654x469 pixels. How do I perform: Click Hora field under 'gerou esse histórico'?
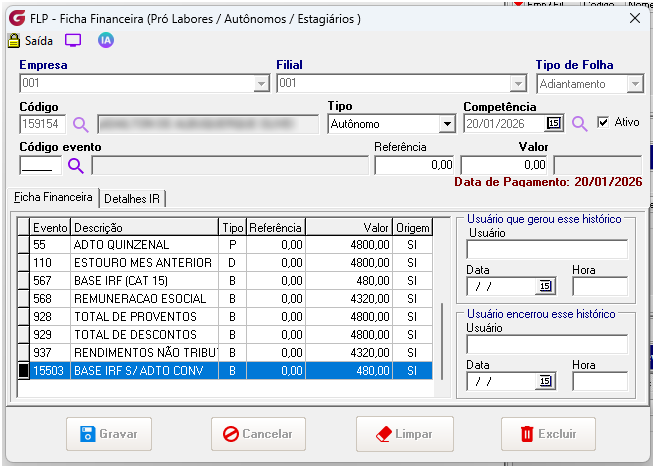tap(600, 286)
